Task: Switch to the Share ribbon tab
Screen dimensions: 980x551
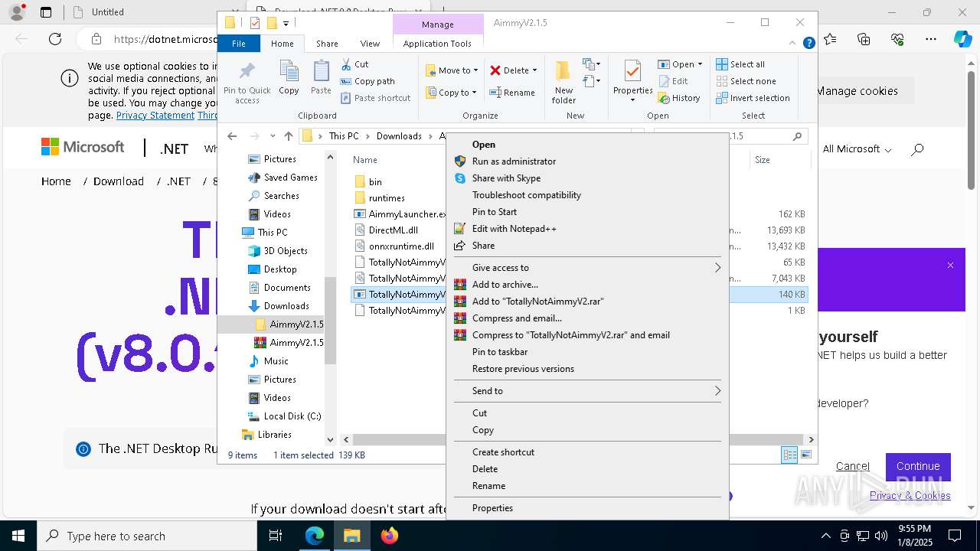Action: pos(327,44)
